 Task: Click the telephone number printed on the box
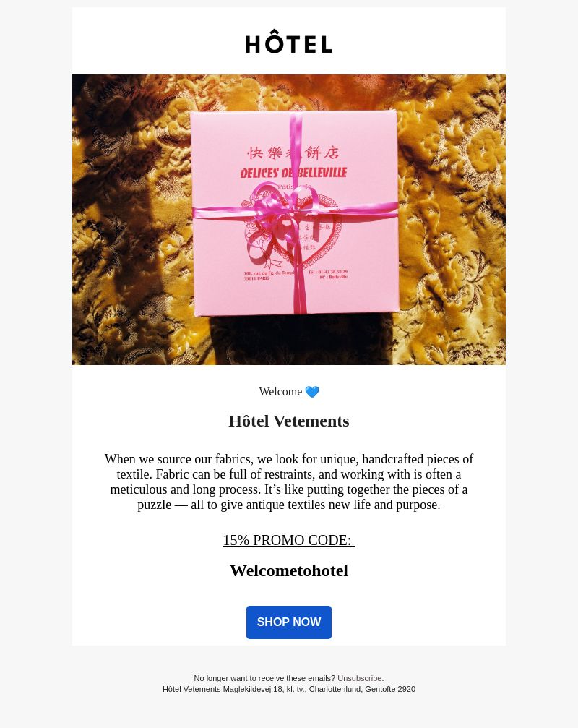(x=327, y=272)
